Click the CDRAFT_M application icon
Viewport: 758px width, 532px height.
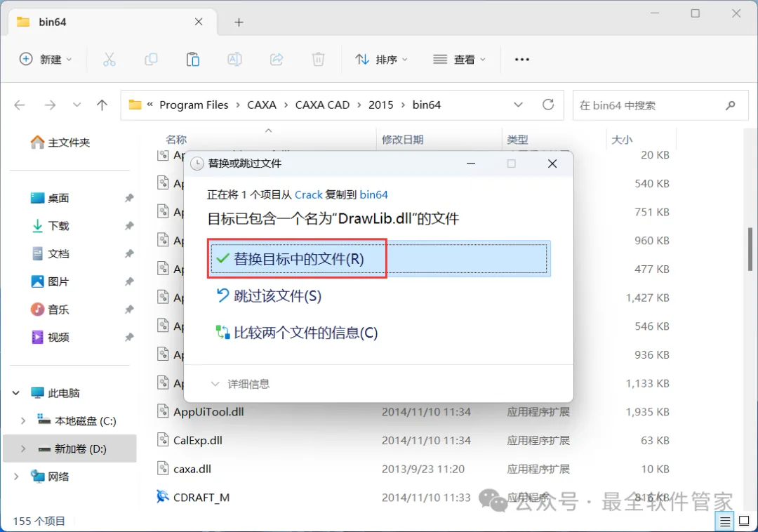162,497
